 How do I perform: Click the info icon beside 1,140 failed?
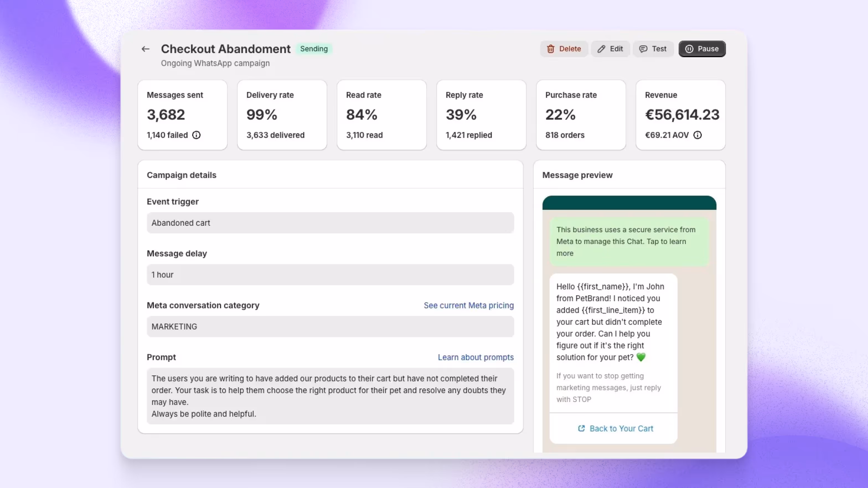coord(196,135)
